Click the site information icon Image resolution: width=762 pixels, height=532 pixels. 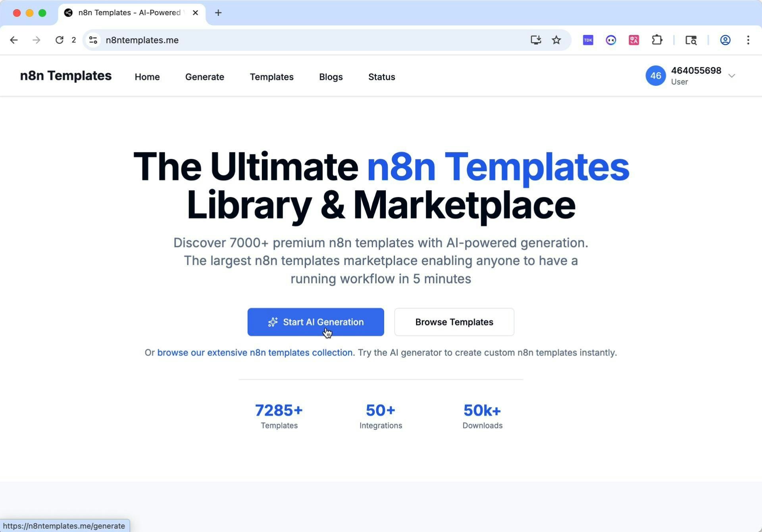pyautogui.click(x=93, y=40)
